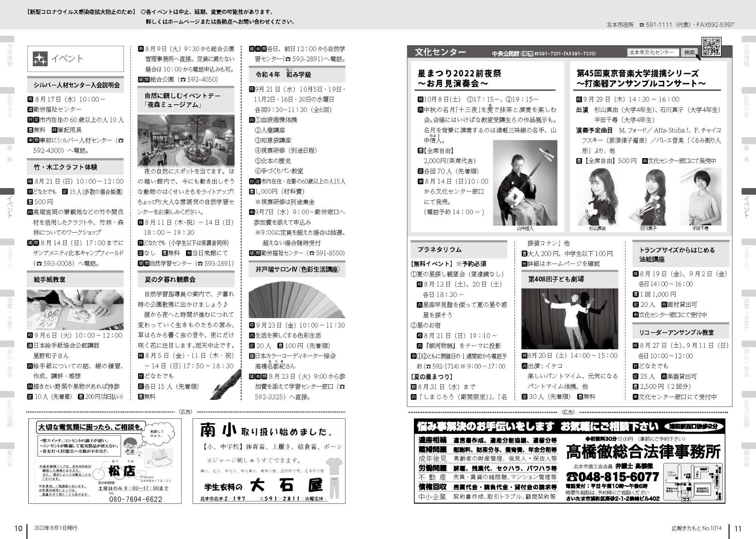Click the 検索 search button
The height and width of the screenshot is (539, 756).
point(689,53)
